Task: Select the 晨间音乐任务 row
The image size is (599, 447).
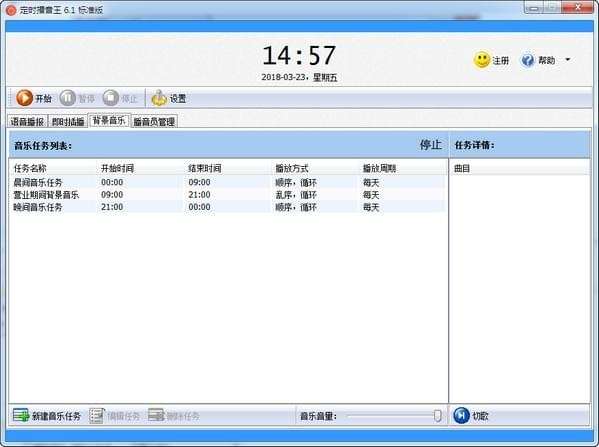Action: pyautogui.click(x=227, y=182)
